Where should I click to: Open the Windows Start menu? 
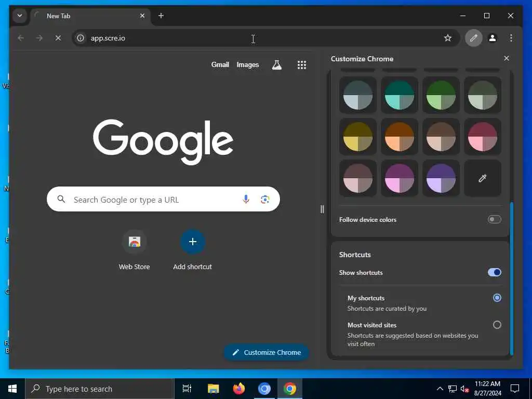12,389
